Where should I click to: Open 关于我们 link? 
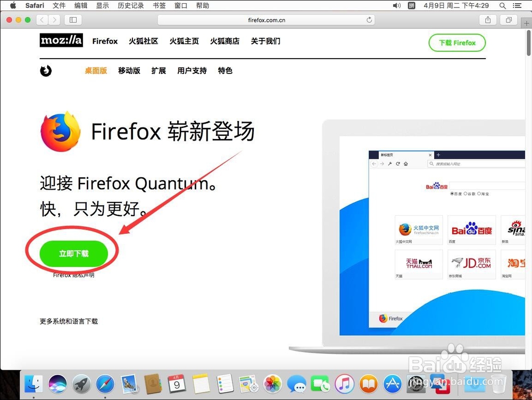click(x=265, y=41)
